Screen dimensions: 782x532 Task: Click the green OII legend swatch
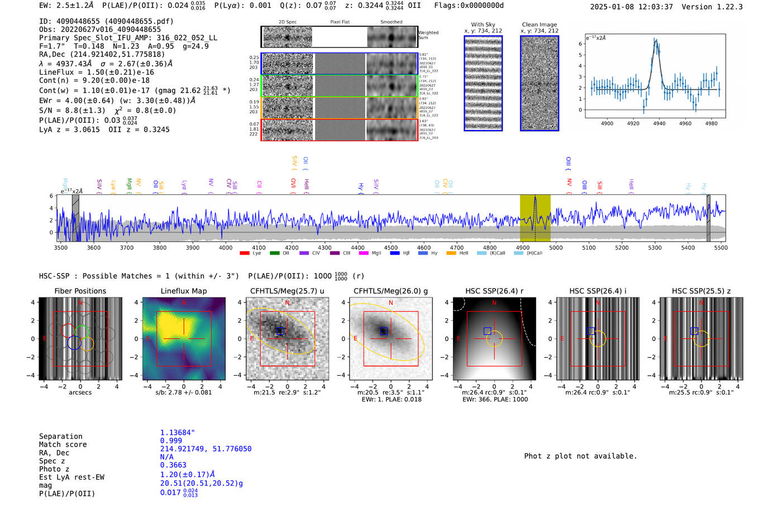274,253
